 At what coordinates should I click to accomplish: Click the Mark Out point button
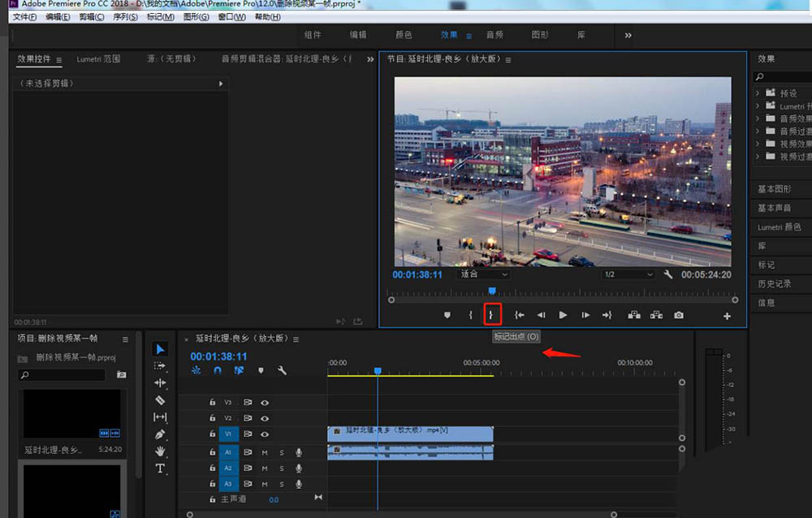click(491, 315)
